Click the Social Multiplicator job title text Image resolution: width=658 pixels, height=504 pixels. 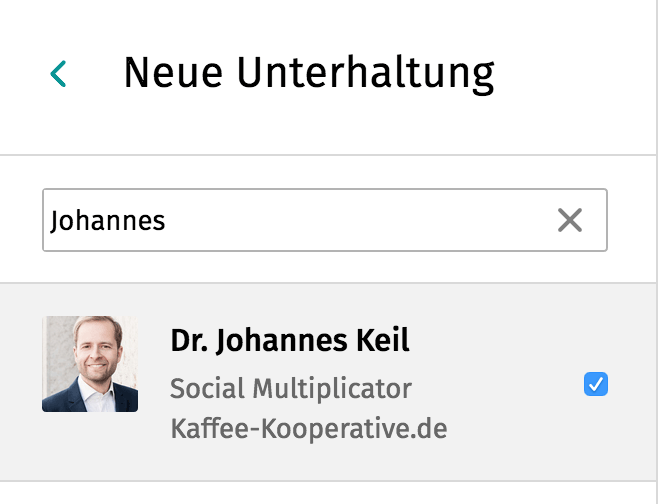(290, 388)
